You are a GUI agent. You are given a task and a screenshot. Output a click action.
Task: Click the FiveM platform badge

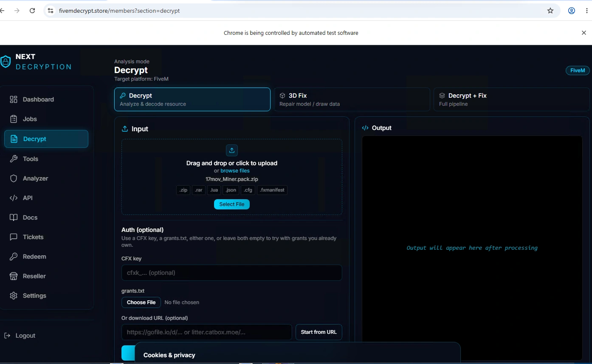[x=578, y=71]
